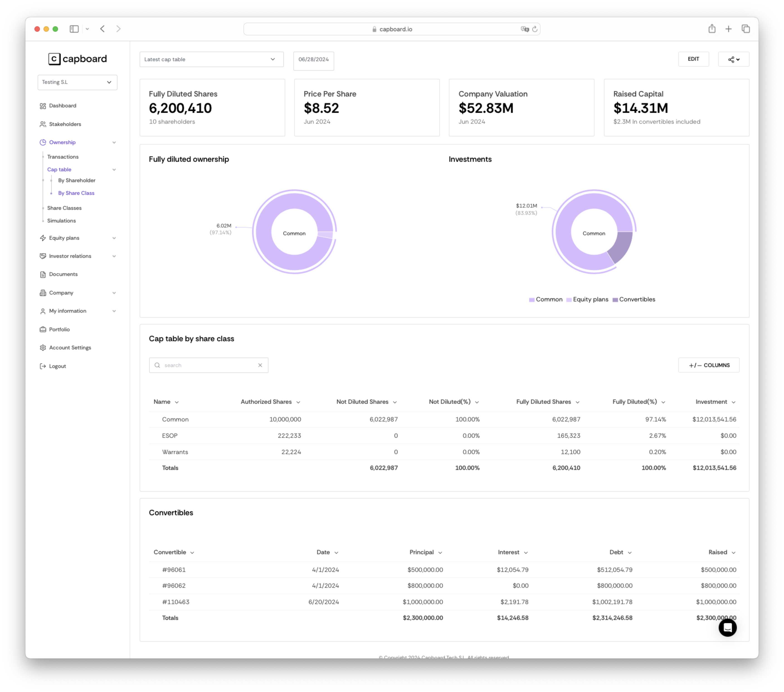This screenshot has width=784, height=692.
Task: Switch to By Shareholder view
Action: 77,180
